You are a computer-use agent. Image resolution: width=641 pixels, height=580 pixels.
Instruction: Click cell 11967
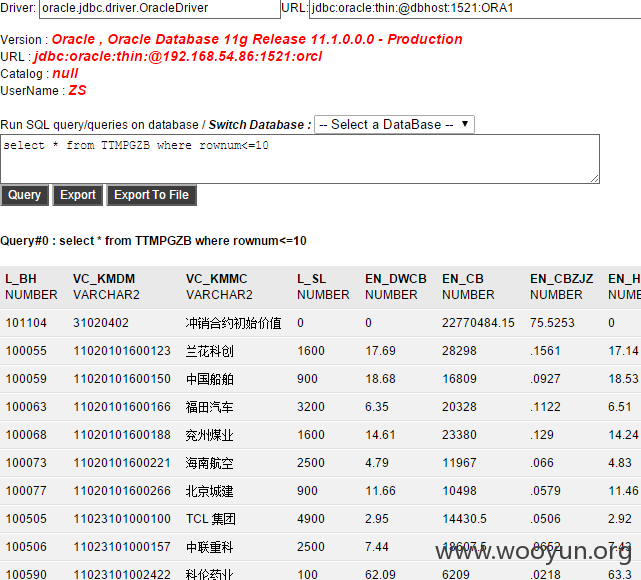(x=459, y=463)
